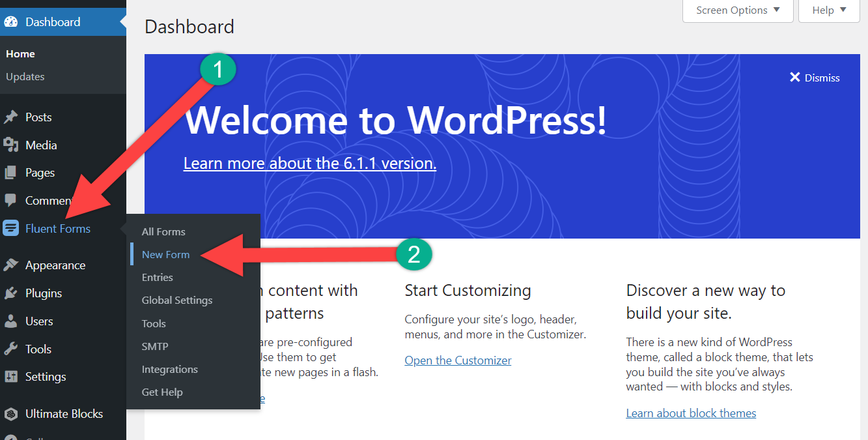Viewport: 868px width, 440px height.
Task: Click the Tools wrench icon
Action: (x=10, y=349)
